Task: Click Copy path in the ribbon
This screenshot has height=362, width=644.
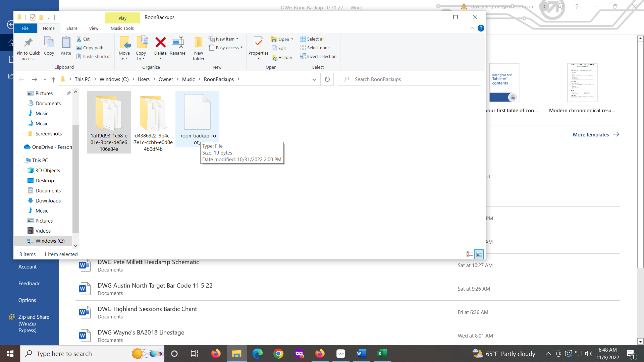Action: (90, 48)
